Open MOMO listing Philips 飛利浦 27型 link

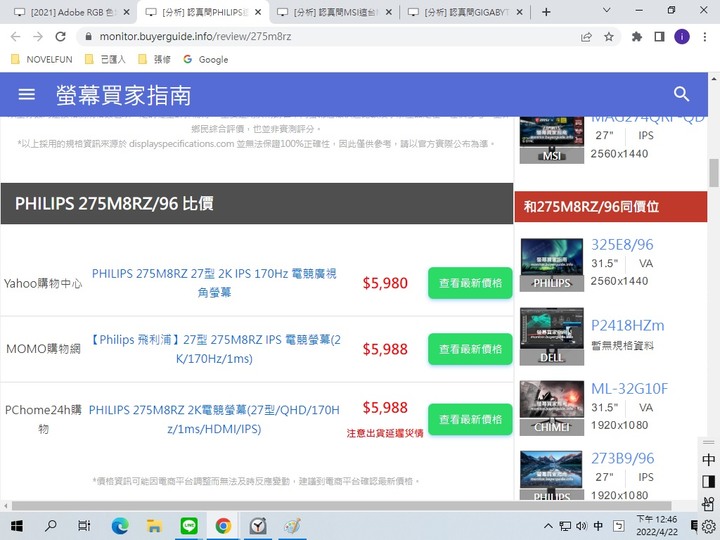[x=214, y=349]
